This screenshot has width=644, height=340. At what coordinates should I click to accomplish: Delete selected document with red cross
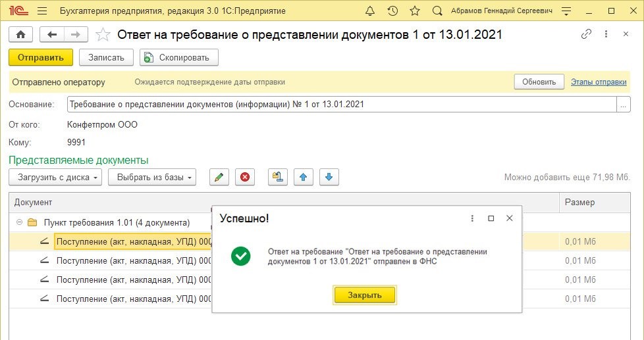tap(245, 177)
